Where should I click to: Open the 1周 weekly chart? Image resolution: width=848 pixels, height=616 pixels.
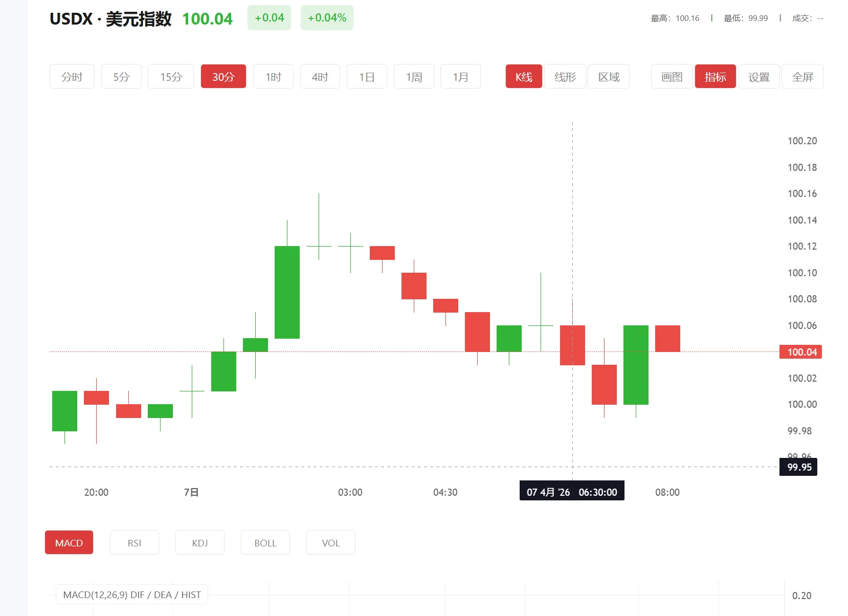pyautogui.click(x=414, y=77)
